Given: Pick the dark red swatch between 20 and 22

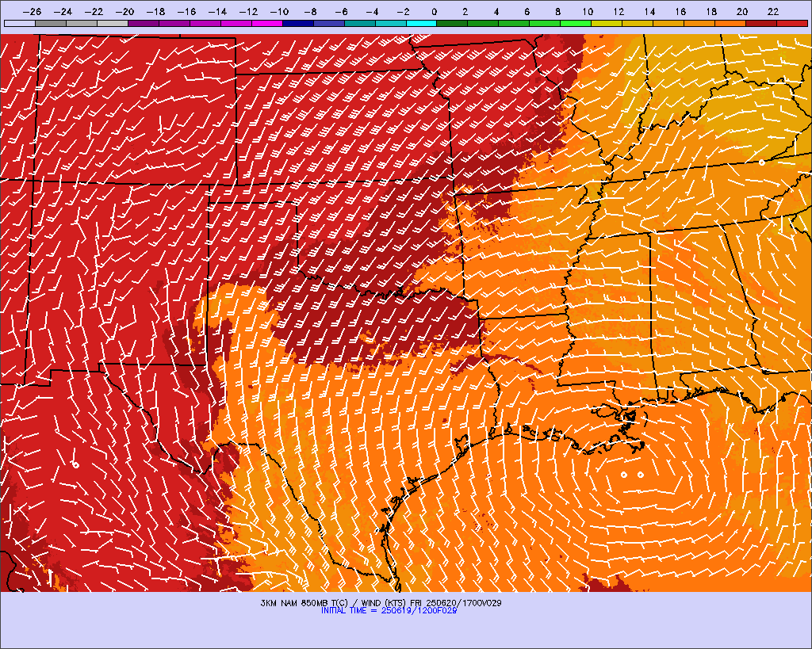Looking at the screenshot, I should click(762, 23).
